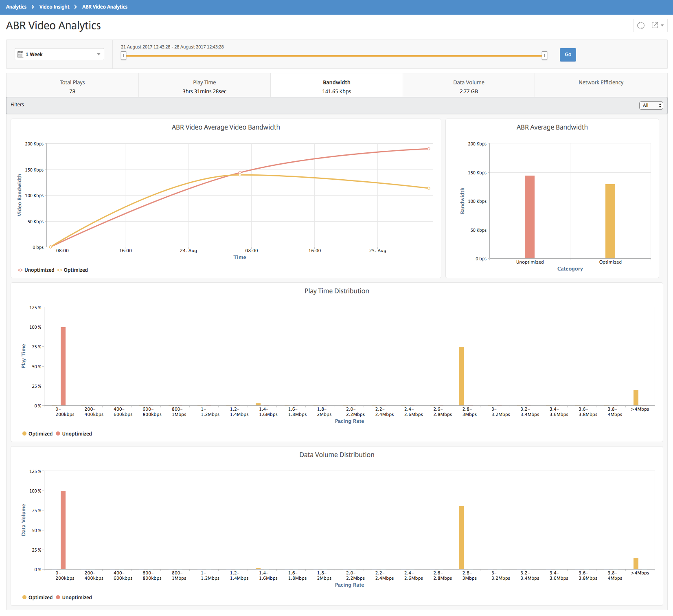Navigate to Video Insight breadcrumb link
Viewport: 673px width, 616px height.
[54, 7]
